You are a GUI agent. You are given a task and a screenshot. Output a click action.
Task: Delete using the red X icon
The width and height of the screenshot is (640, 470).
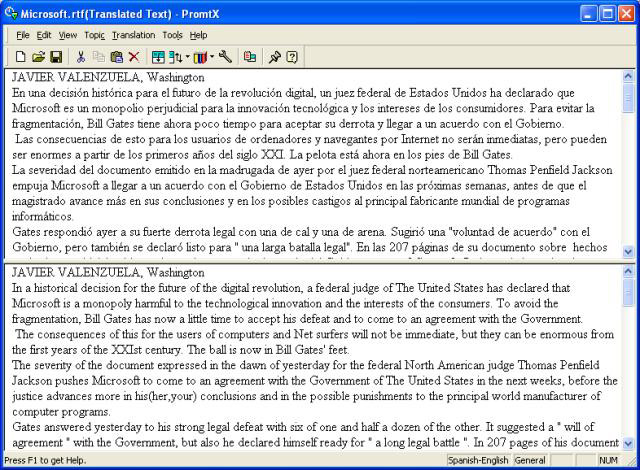coord(134,57)
